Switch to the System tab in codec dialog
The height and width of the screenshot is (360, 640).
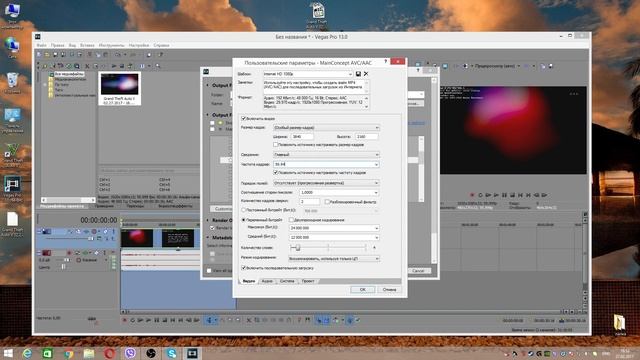click(x=287, y=281)
